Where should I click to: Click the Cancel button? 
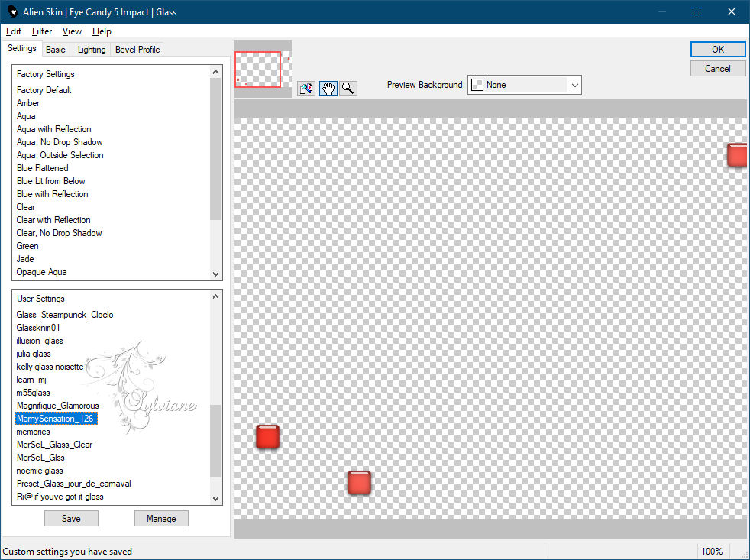[x=717, y=69]
